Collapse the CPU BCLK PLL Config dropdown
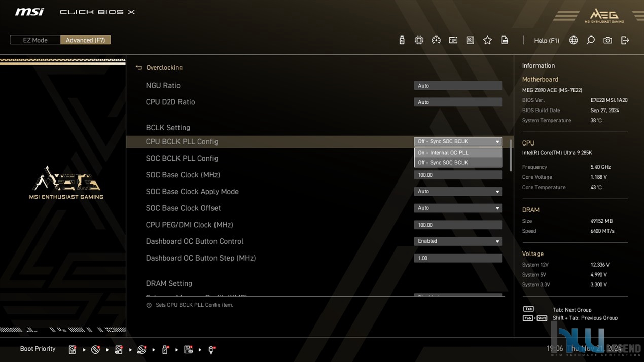Image resolution: width=644 pixels, height=362 pixels. point(458,142)
